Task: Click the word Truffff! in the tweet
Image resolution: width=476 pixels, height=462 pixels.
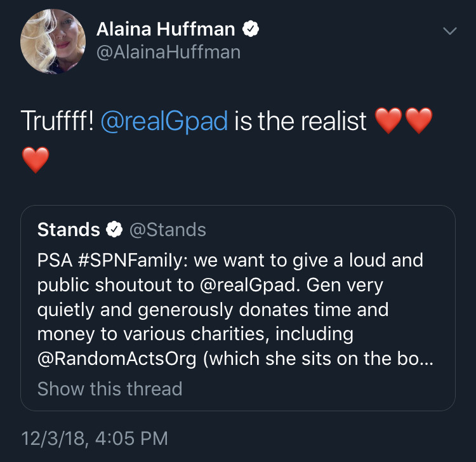Action: tap(58, 121)
